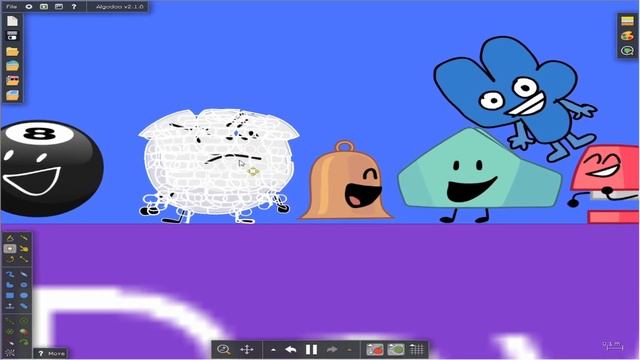Toggle the grid display button

tap(417, 349)
